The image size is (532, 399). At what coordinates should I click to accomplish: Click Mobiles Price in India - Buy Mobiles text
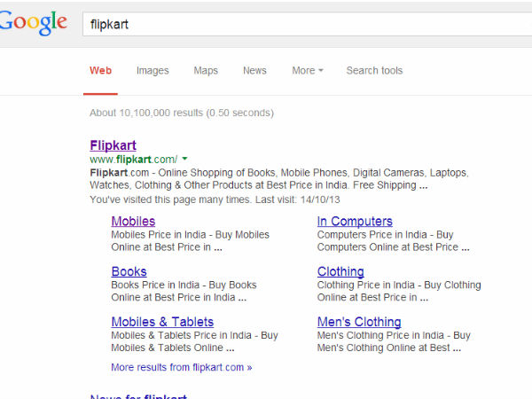tap(190, 235)
